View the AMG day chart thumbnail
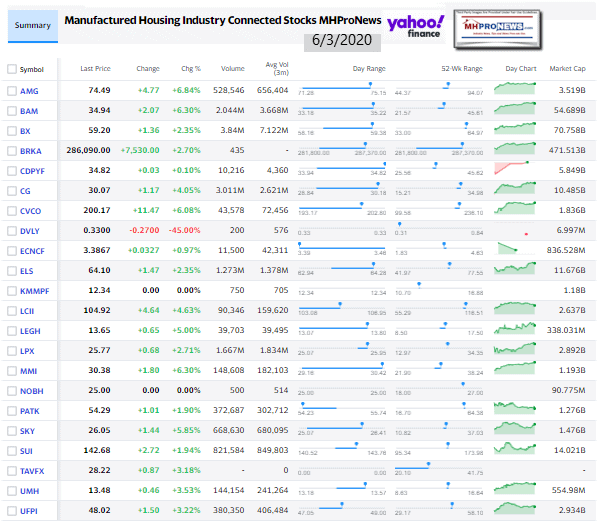This screenshot has width=598, height=525. click(x=515, y=88)
